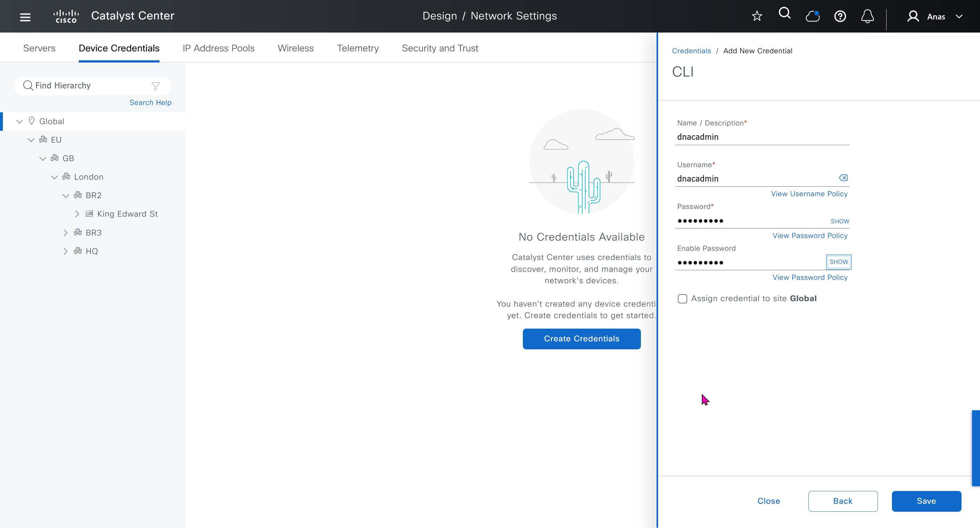Screen dimensions: 980x528
Task: Expand King Edward St building
Action: coord(77,214)
